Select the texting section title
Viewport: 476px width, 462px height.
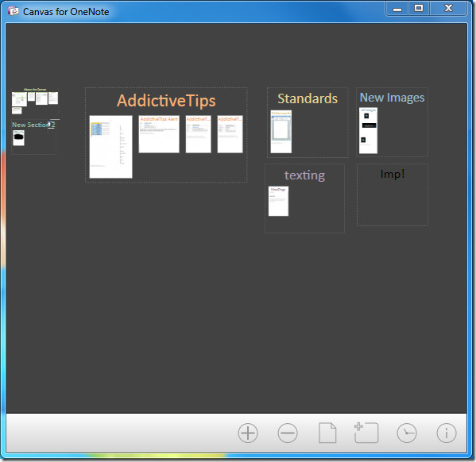click(304, 175)
